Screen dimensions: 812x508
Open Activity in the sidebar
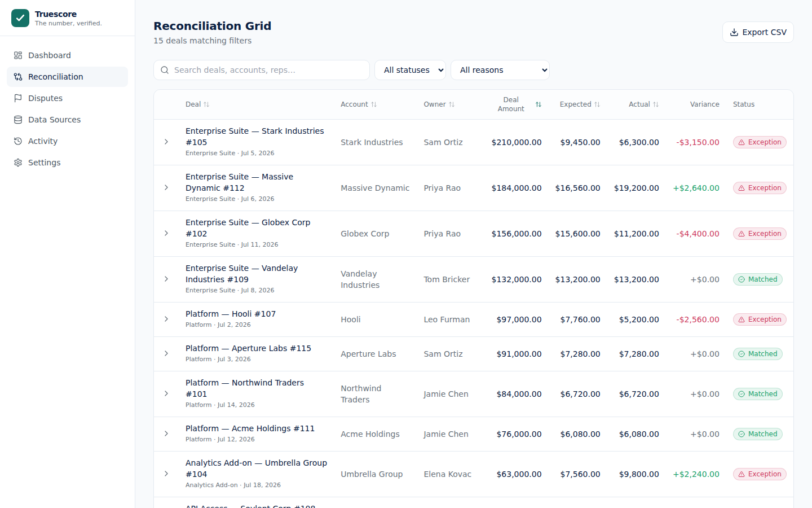pos(67,141)
